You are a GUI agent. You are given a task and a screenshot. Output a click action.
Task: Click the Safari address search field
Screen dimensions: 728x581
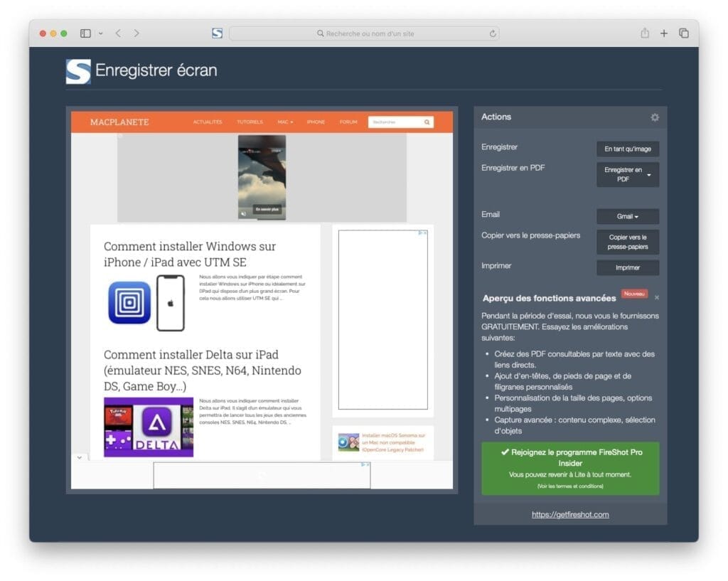[365, 33]
